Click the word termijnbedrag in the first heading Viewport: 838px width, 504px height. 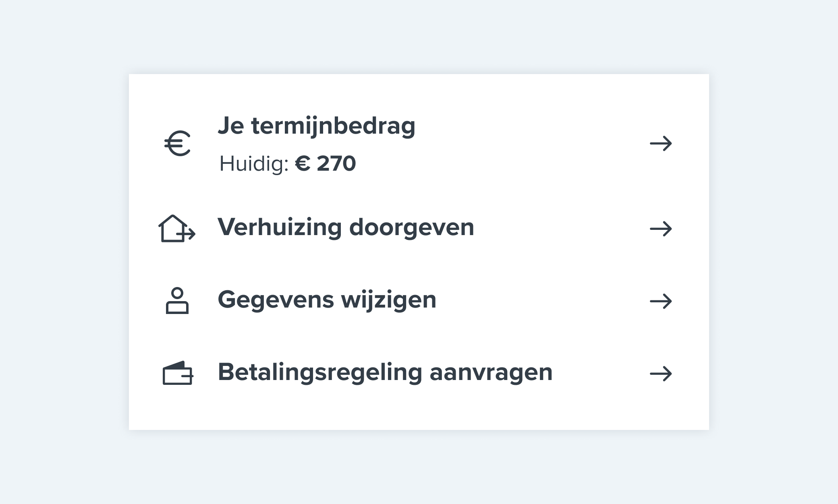click(x=333, y=126)
